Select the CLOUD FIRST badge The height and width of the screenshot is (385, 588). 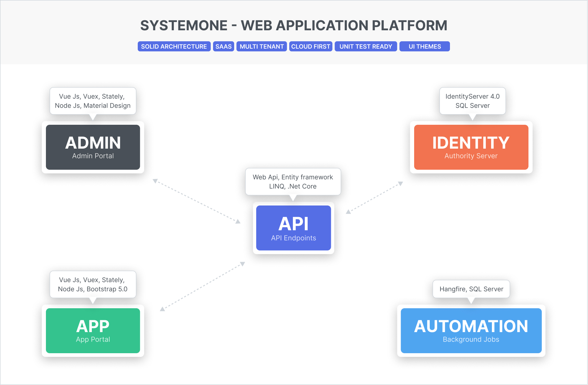point(311,46)
